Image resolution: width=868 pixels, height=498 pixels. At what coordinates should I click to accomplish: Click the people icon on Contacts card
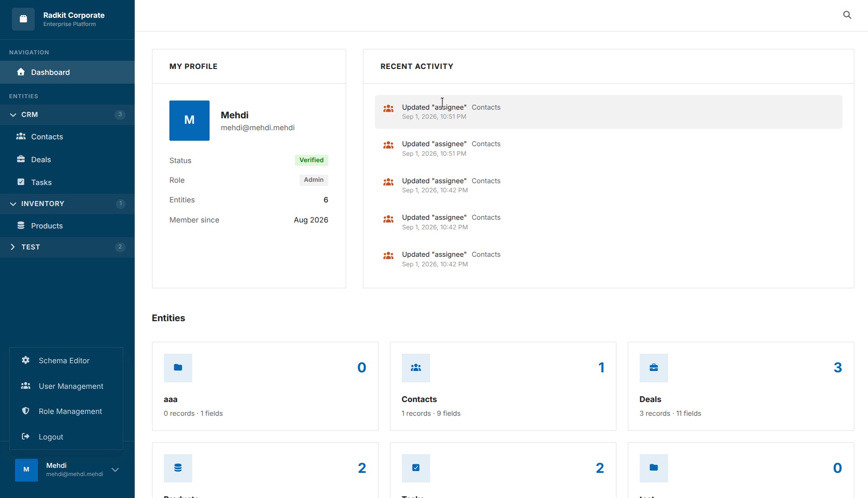coord(416,368)
